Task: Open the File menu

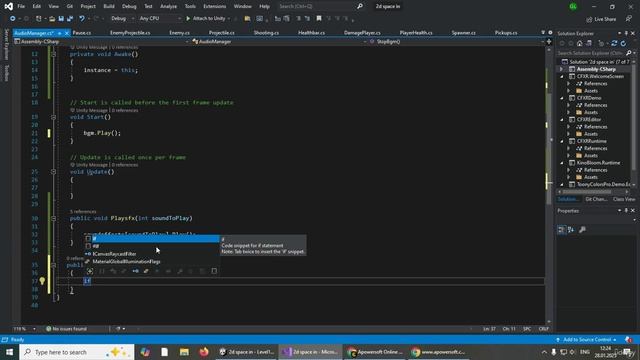Action: click(21, 7)
